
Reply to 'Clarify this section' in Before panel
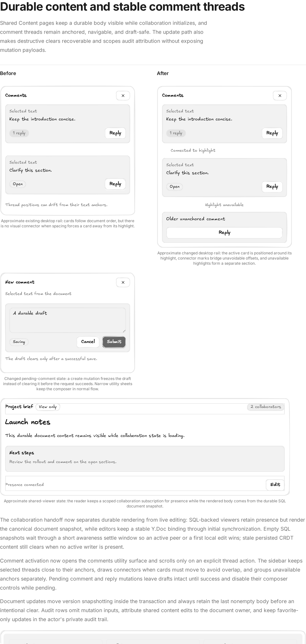[x=115, y=184]
